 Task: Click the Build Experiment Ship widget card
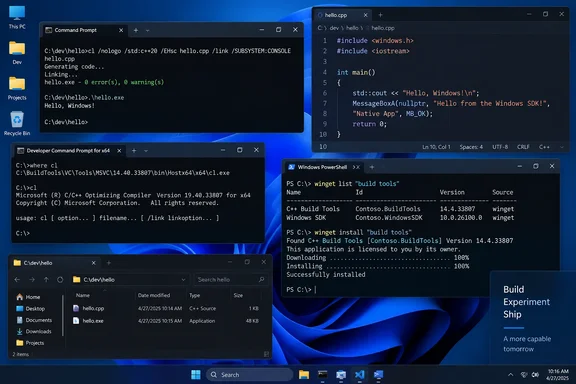click(x=533, y=318)
